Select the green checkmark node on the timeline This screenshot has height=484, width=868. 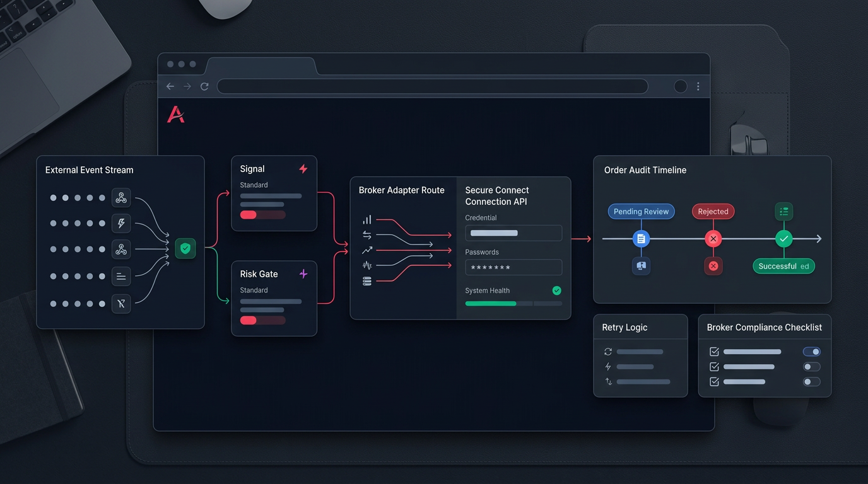[x=784, y=239]
